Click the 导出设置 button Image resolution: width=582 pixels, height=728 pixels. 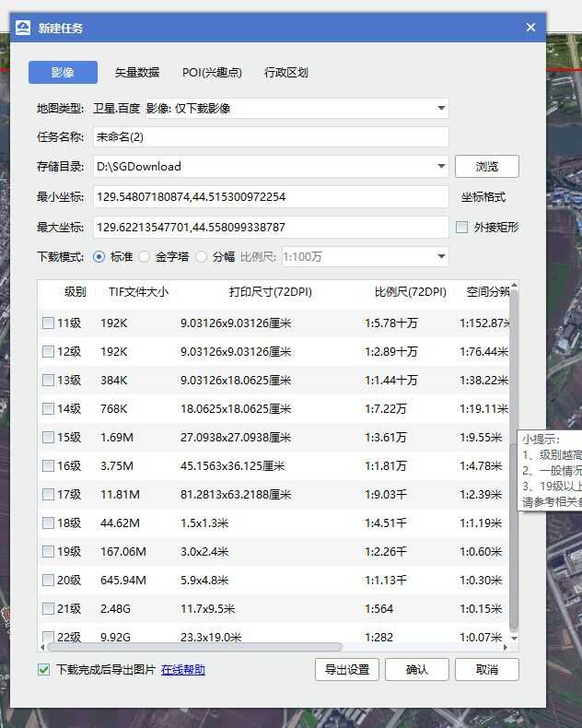pyautogui.click(x=347, y=670)
